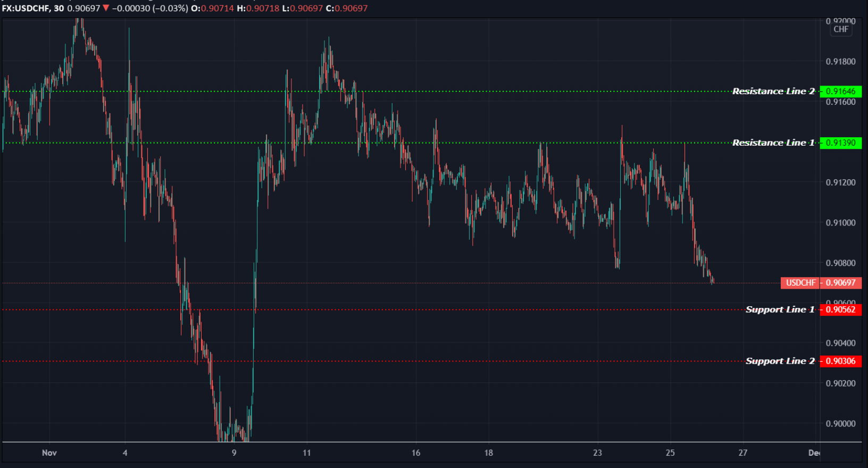Click the 27 date on time axis
The height and width of the screenshot is (468, 868).
point(743,453)
